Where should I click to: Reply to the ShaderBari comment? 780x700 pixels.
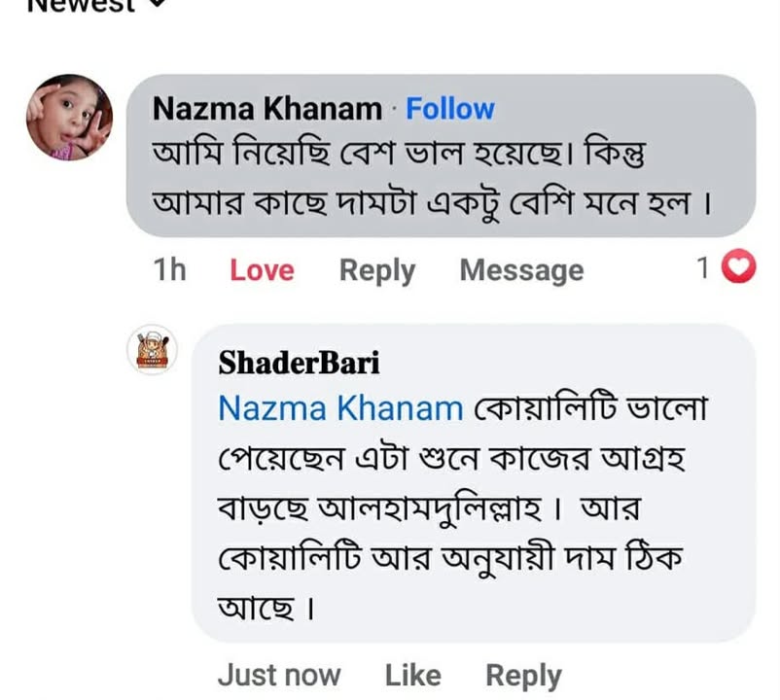point(523,675)
